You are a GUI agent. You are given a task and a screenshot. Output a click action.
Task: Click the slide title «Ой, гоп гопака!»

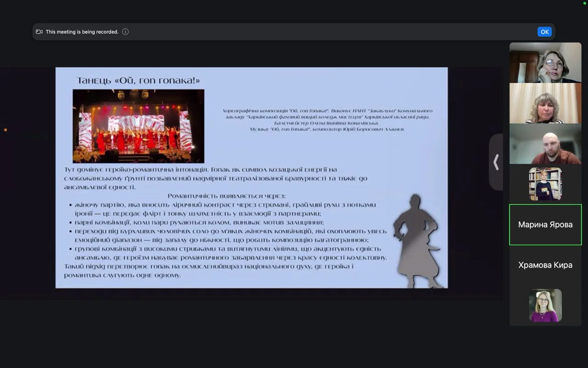point(138,81)
